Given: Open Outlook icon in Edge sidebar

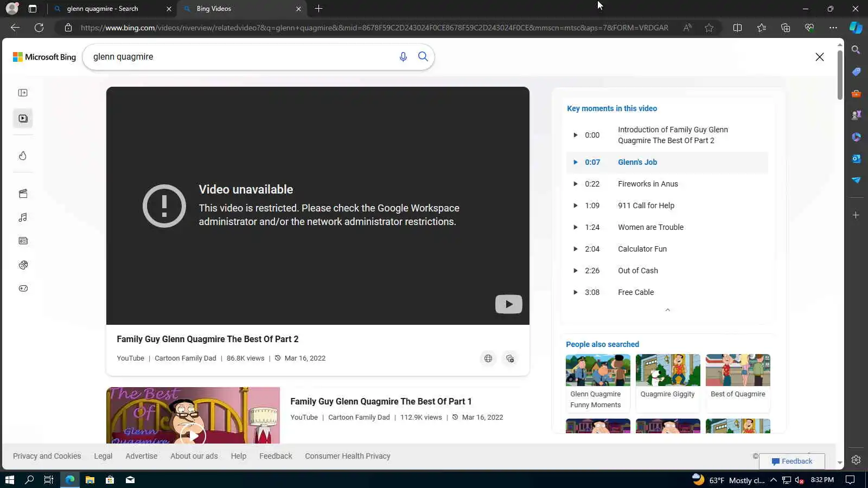Looking at the screenshot, I should coord(856,158).
